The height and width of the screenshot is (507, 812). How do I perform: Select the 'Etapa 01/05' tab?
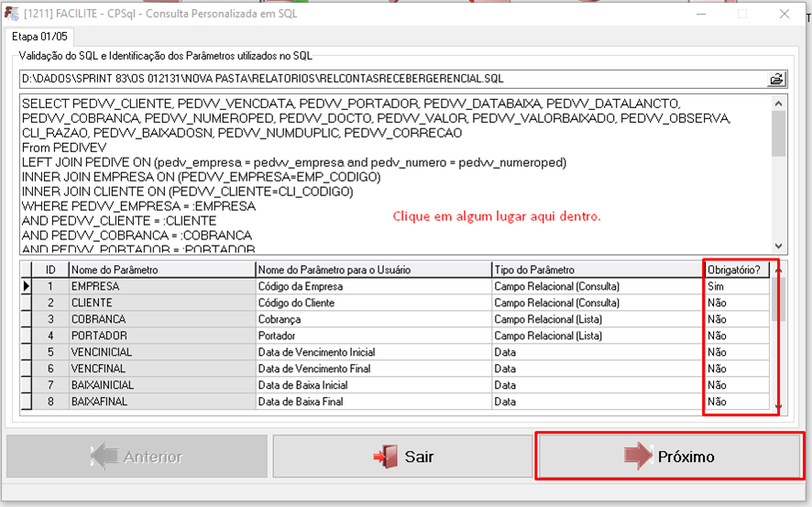[x=39, y=36]
